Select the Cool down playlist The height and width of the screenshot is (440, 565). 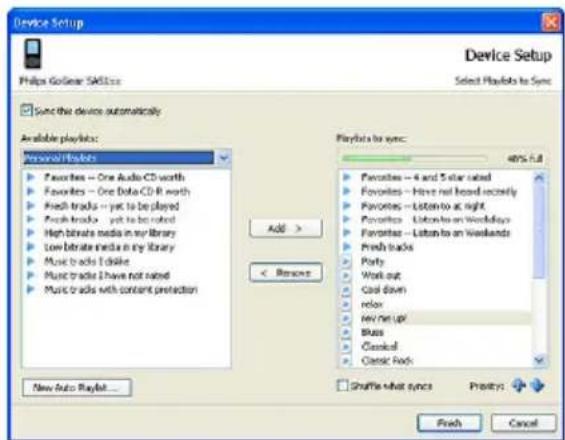(383, 289)
